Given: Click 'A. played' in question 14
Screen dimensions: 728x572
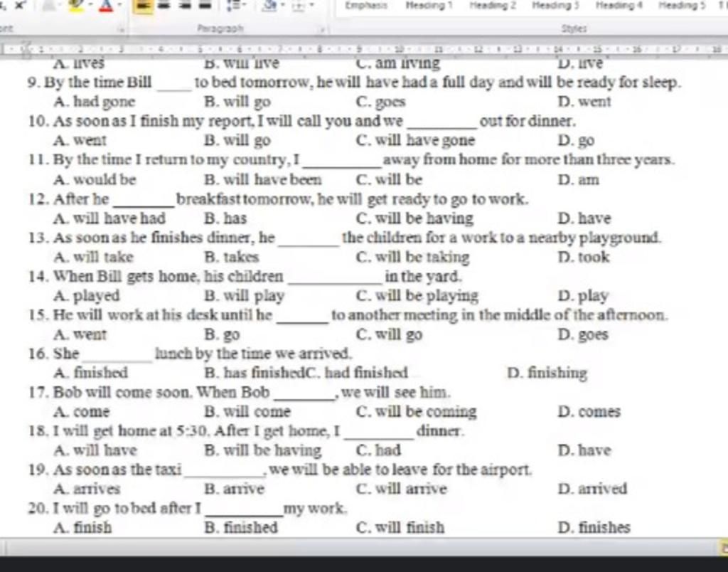Looking at the screenshot, I should (86, 295).
